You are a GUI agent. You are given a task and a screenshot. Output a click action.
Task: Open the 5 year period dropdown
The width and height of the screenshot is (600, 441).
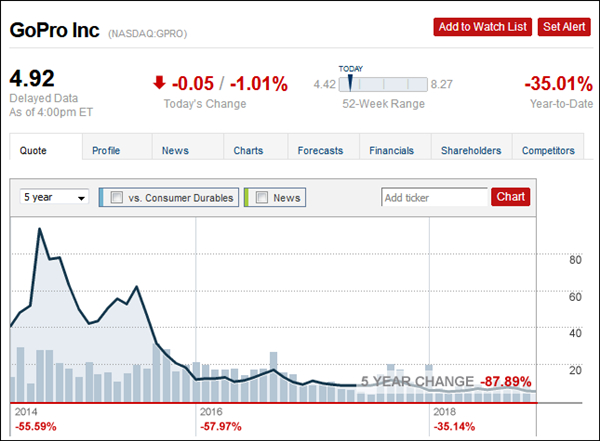(x=55, y=198)
